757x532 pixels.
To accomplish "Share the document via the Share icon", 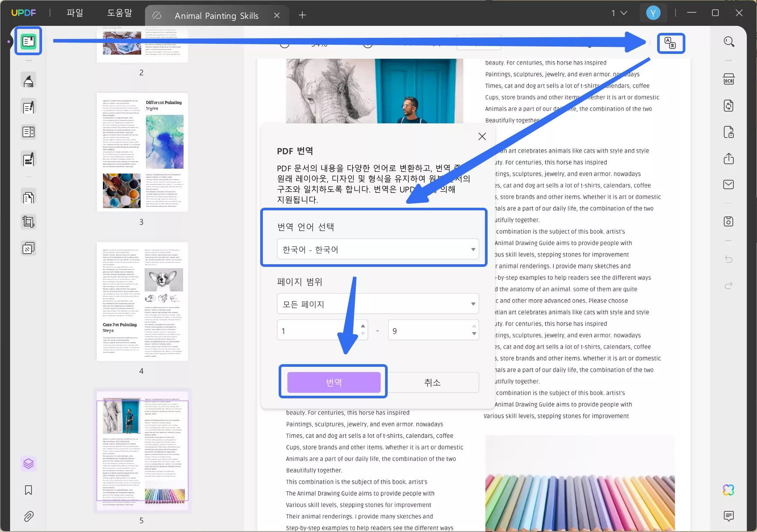I will (729, 158).
